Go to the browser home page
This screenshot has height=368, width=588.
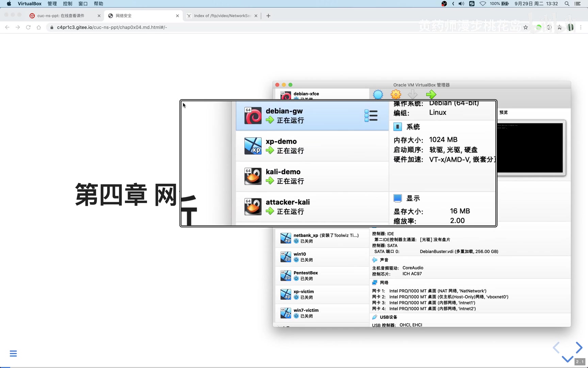pos(39,27)
